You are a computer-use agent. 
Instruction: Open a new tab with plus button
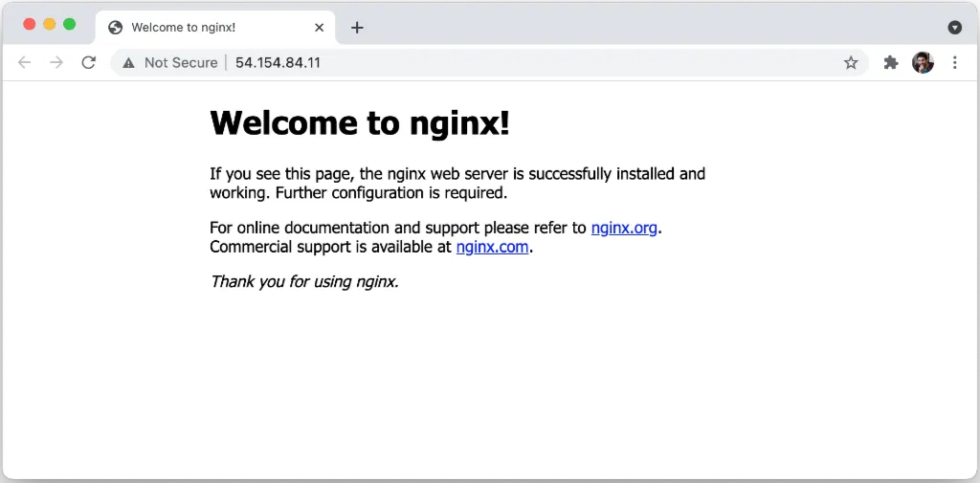click(357, 28)
